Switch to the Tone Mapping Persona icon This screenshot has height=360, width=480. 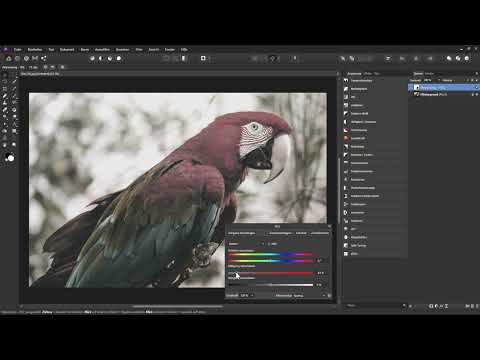35,58
